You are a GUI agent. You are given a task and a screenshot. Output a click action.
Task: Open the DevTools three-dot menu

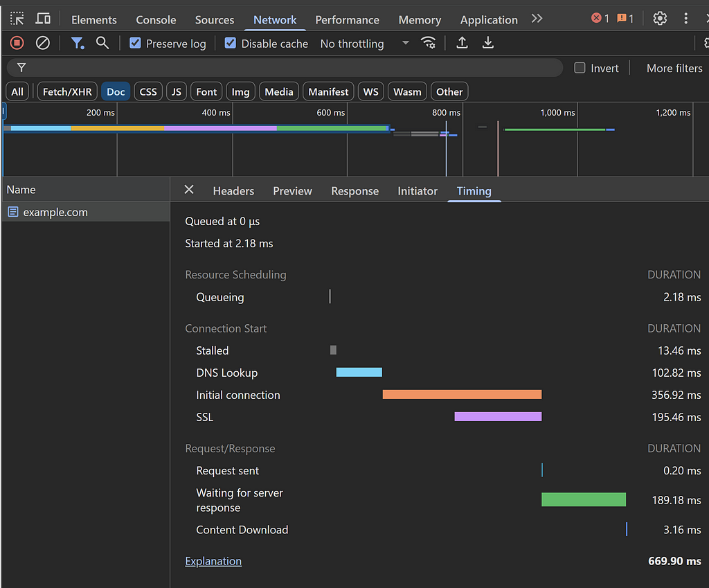(x=686, y=19)
